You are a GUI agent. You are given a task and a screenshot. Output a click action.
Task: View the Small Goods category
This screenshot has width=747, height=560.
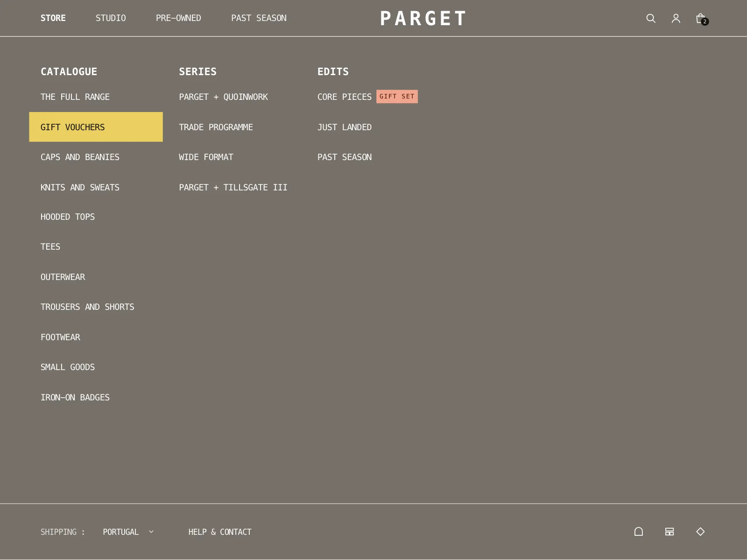pyautogui.click(x=68, y=367)
